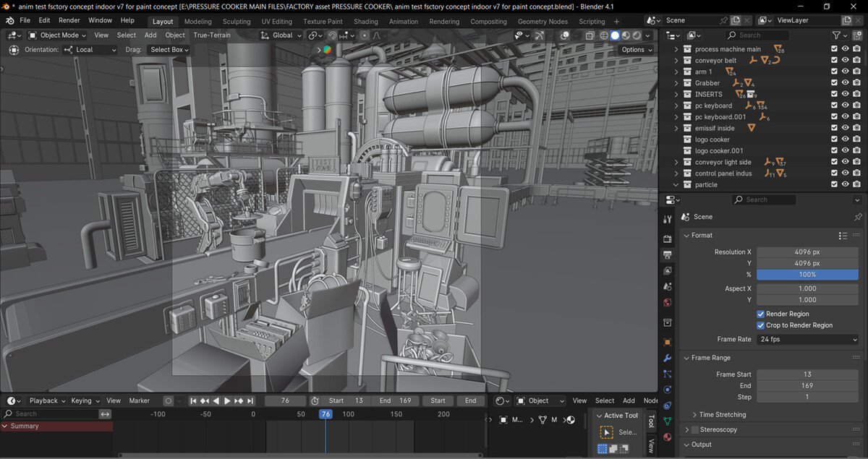Click the Object Data green triangle tab
The height and width of the screenshot is (459, 868).
pyautogui.click(x=667, y=421)
